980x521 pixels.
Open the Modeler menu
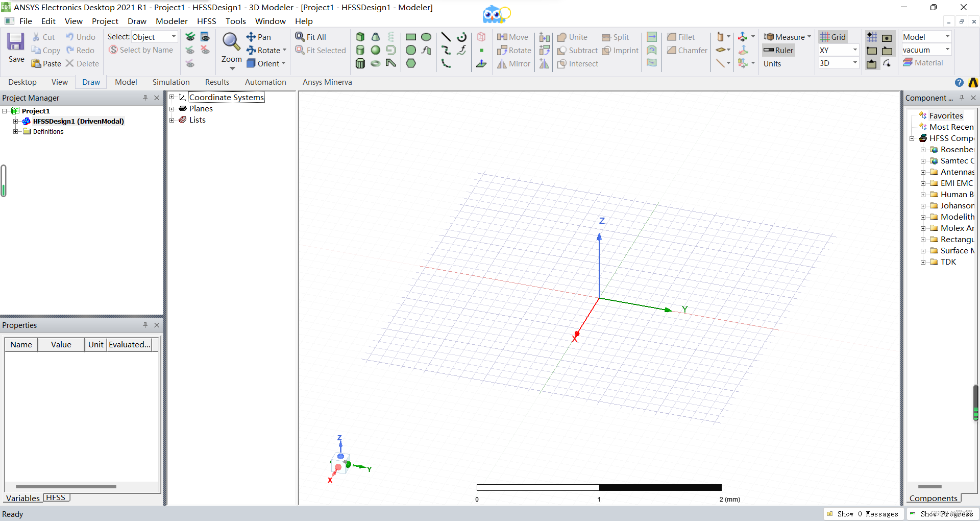171,21
